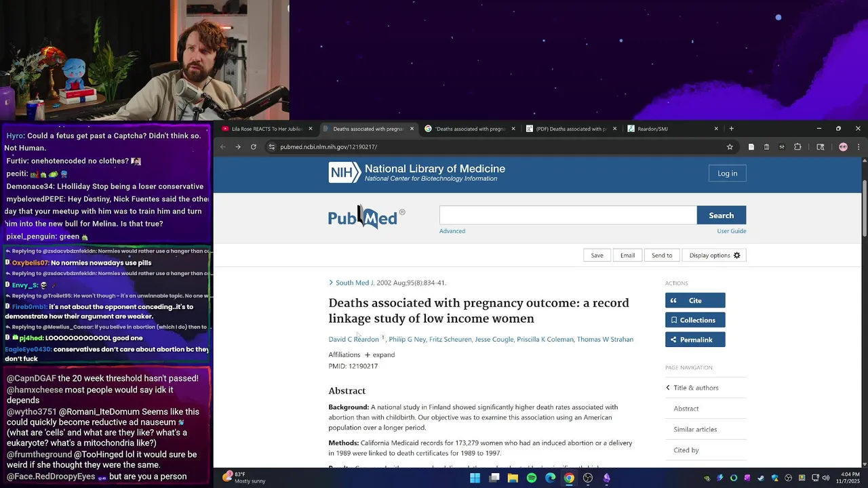Open the Chrome profile avatar

click(x=843, y=146)
